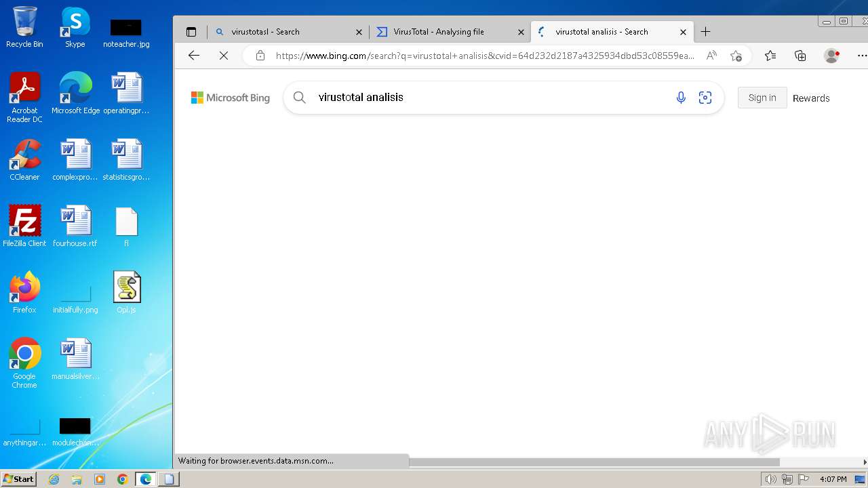Click the horizontal scrollbar in Edge
The width and height of the screenshot is (868, 488).
[x=594, y=462]
